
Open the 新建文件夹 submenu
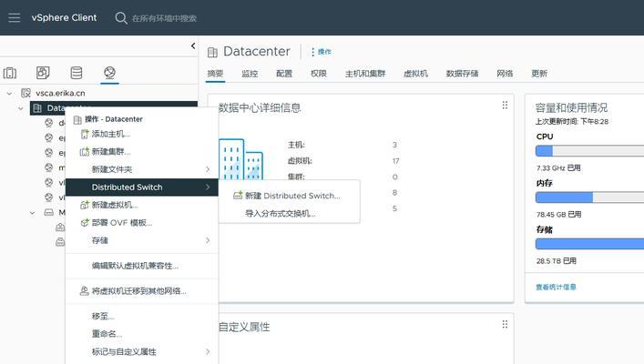[x=142, y=169]
